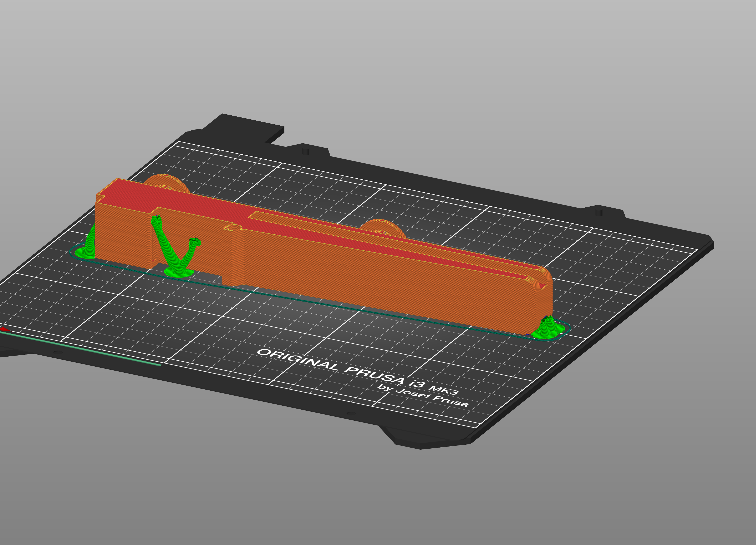Click the small circular hole on model top
This screenshot has height=545, width=756.
pyautogui.click(x=234, y=227)
